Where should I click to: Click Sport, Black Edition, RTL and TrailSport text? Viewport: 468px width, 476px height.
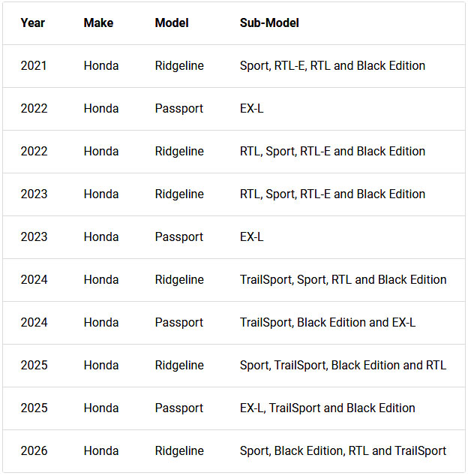click(343, 451)
